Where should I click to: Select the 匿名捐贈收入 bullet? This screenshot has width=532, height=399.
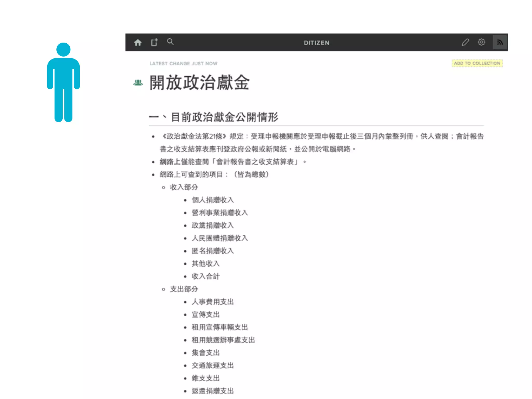tap(212, 251)
